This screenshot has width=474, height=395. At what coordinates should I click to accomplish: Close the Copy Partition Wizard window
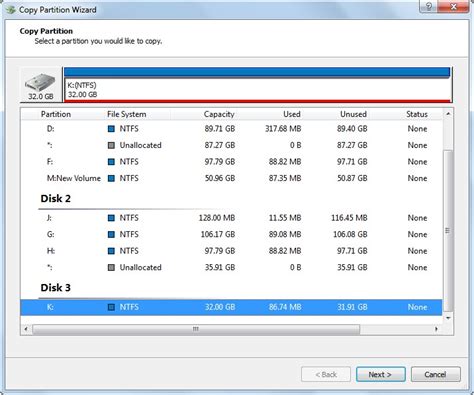pyautogui.click(x=453, y=7)
